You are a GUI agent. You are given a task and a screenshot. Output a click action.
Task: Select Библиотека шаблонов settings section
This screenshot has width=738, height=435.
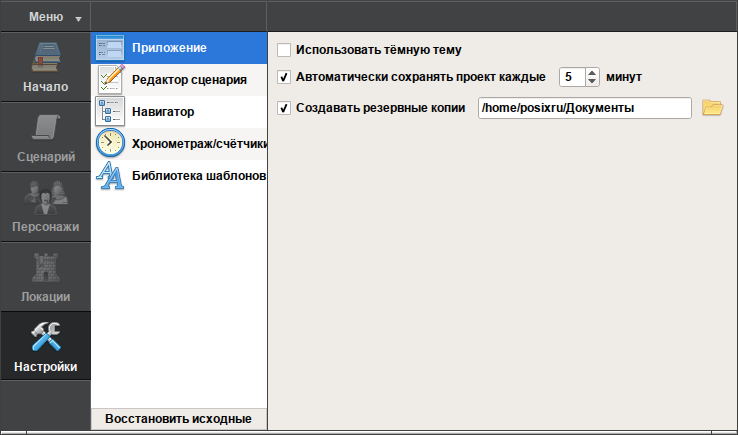[179, 176]
